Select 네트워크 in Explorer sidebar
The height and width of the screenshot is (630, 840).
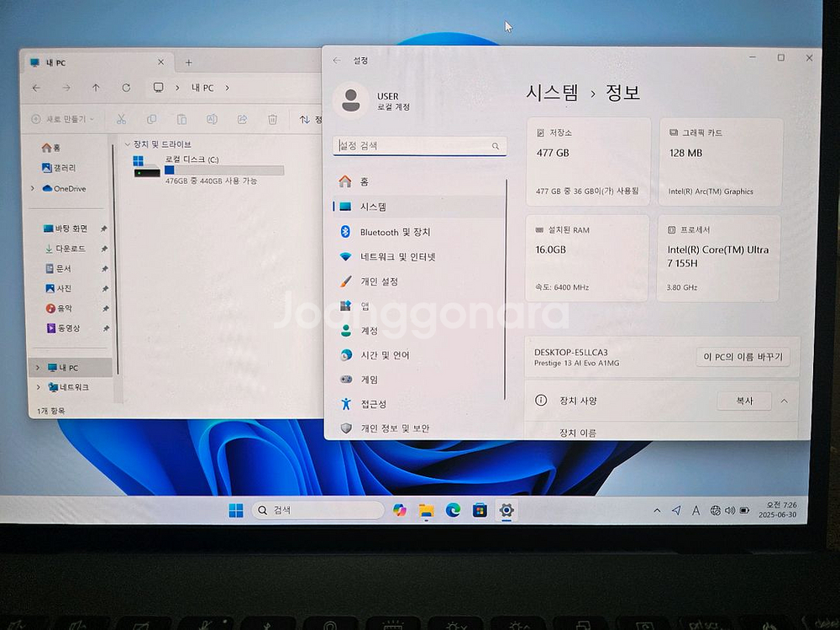(x=69, y=386)
